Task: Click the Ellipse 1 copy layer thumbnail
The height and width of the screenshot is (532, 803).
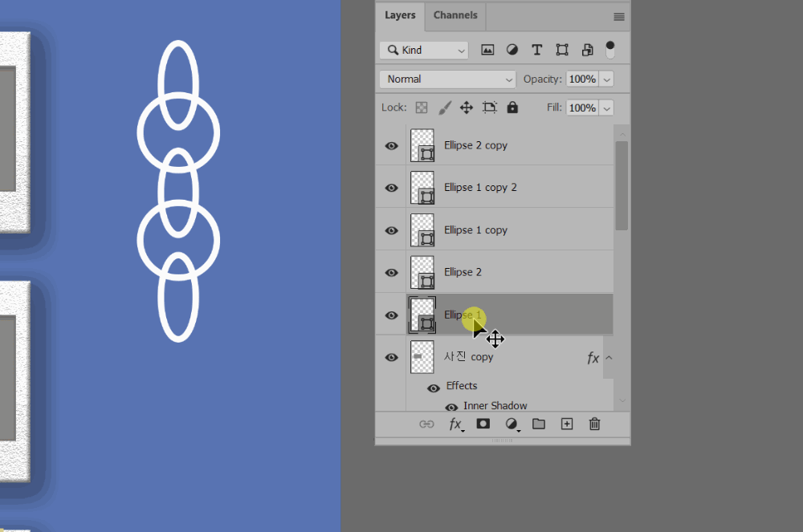Action: (x=422, y=230)
